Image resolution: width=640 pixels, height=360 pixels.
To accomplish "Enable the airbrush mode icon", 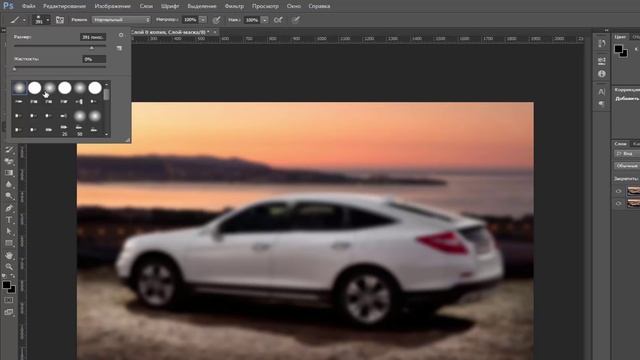I will click(278, 20).
